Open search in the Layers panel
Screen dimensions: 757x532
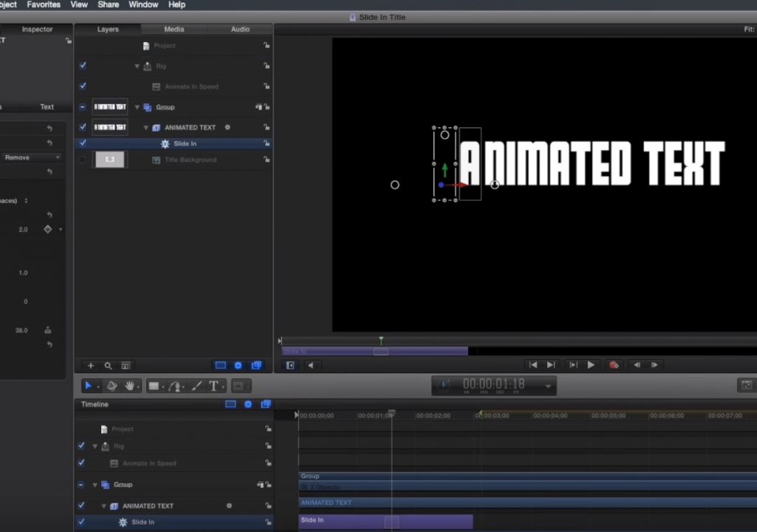click(x=108, y=366)
